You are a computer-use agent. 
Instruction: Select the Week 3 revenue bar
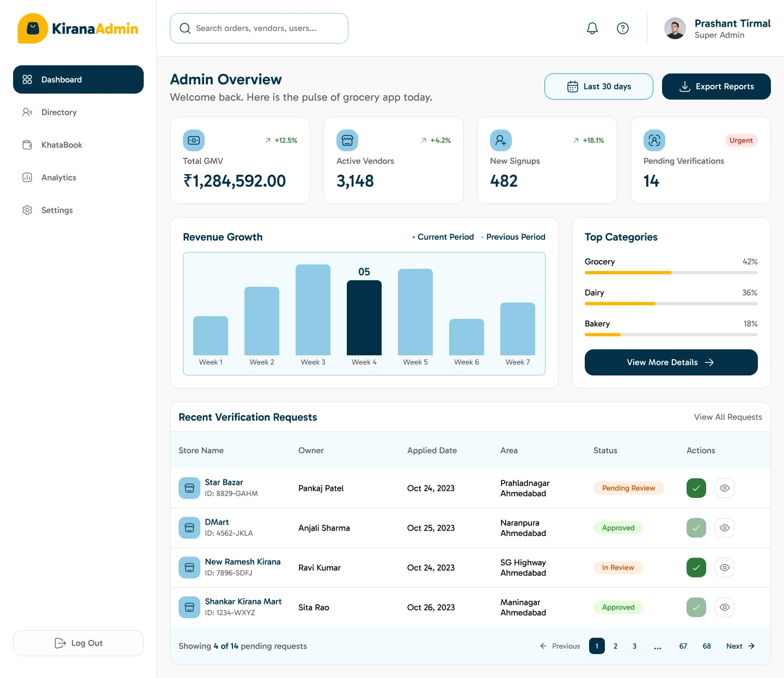click(313, 310)
